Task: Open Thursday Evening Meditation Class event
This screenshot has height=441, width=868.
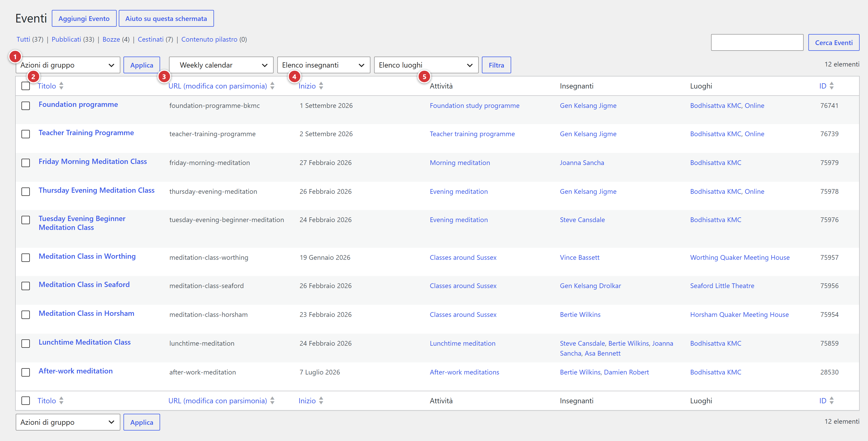Action: (97, 190)
